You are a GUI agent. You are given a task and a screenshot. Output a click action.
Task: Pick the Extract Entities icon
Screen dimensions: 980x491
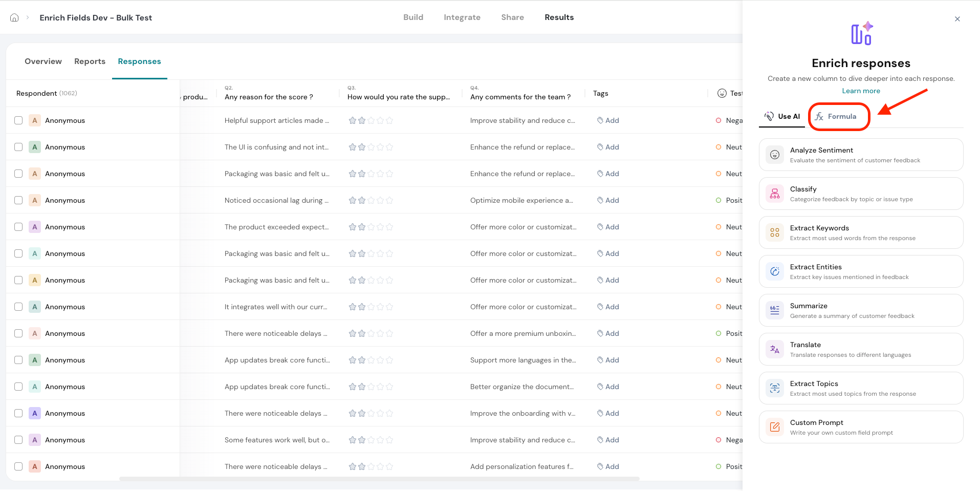pos(775,271)
